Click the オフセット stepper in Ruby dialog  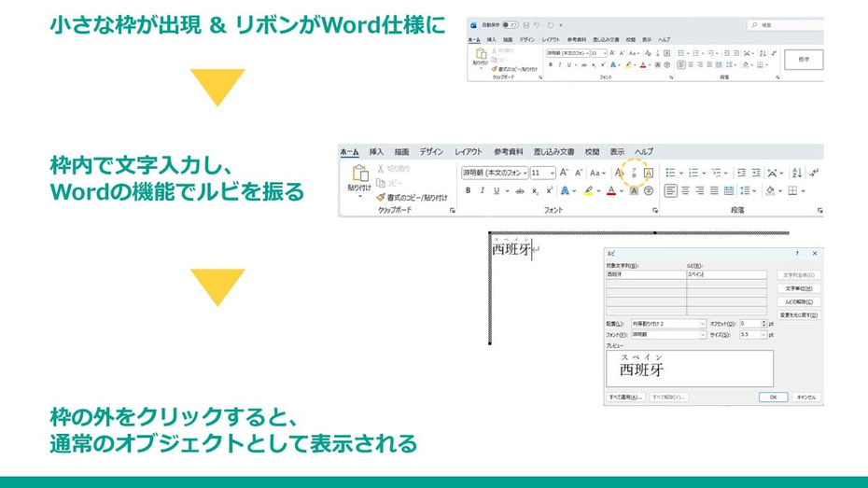763,324
